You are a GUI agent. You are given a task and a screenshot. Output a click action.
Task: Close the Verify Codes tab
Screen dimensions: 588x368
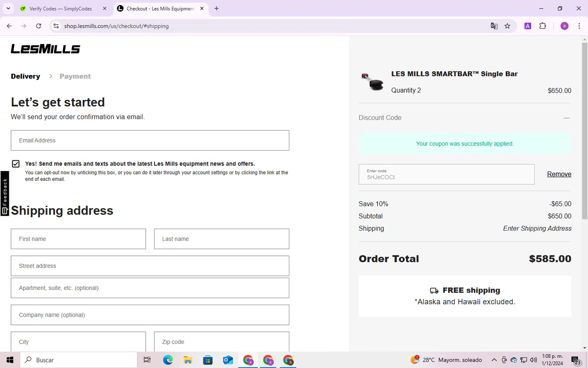click(x=105, y=9)
